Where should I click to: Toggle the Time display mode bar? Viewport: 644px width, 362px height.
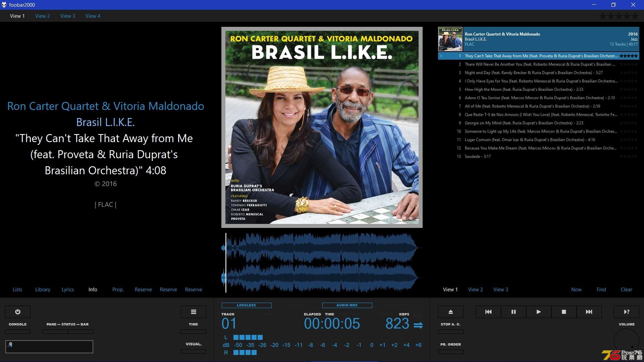194,331
